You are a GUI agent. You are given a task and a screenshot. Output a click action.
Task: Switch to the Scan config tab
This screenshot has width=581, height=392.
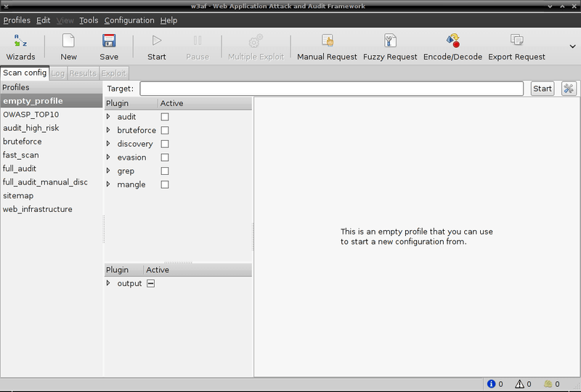(25, 73)
